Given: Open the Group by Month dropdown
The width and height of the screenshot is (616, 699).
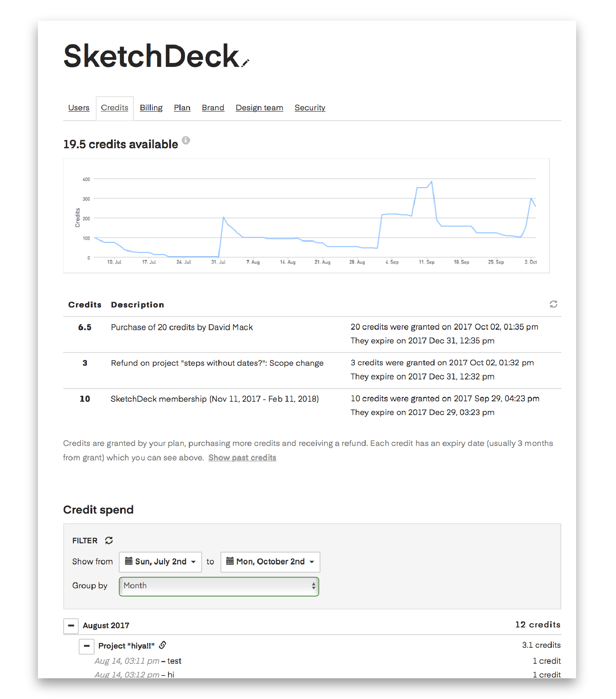Looking at the screenshot, I should pyautogui.click(x=219, y=586).
